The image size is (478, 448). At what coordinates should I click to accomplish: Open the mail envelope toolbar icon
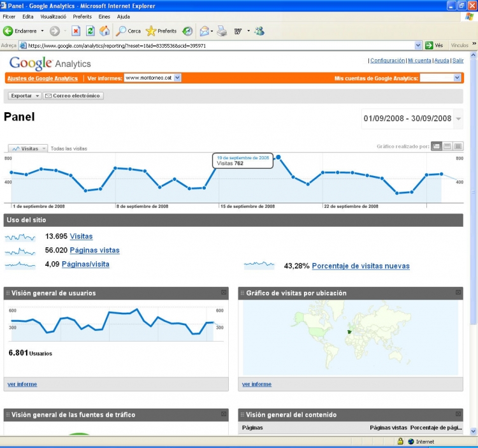[204, 31]
